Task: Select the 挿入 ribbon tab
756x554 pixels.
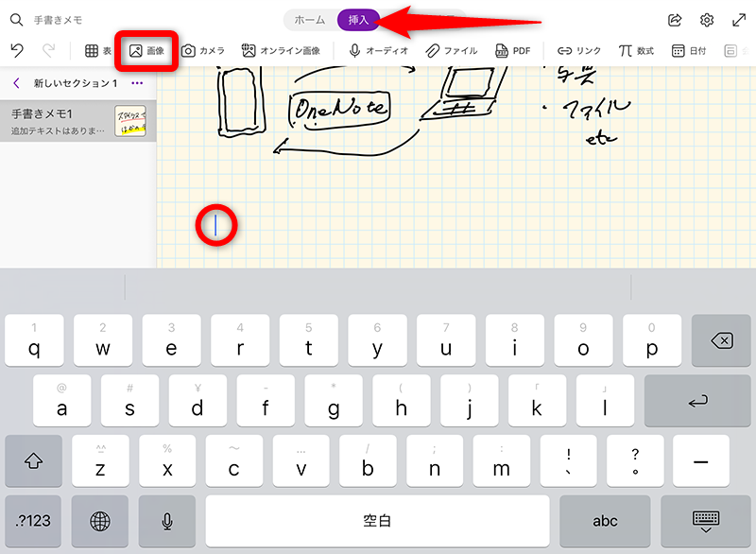Action: [358, 18]
